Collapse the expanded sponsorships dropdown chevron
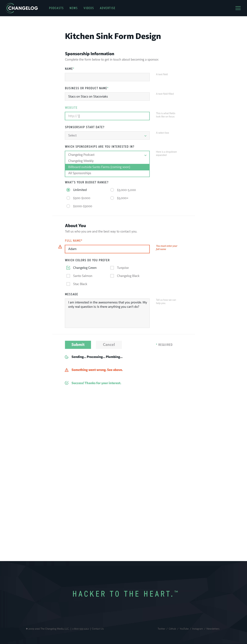247x644 pixels. pyautogui.click(x=145, y=155)
